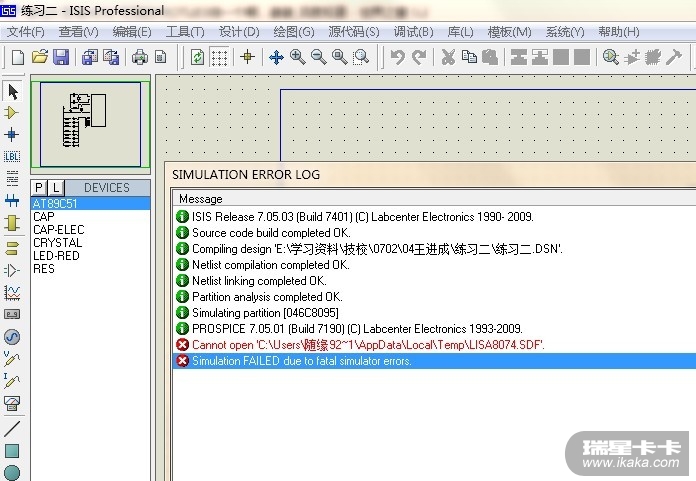Screen dimensions: 696x481
Task: Select the 2D line drawing tool
Action: [12, 429]
